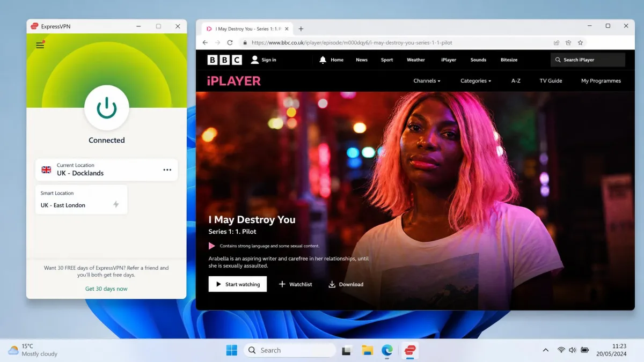The width and height of the screenshot is (644, 362).
Task: Click the I May Destroy You title
Action: (252, 219)
